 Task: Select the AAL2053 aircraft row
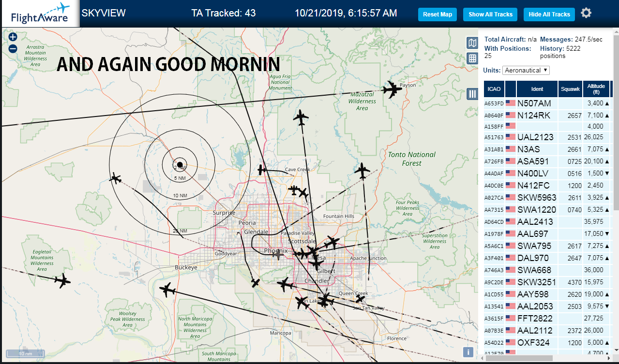[x=547, y=306]
